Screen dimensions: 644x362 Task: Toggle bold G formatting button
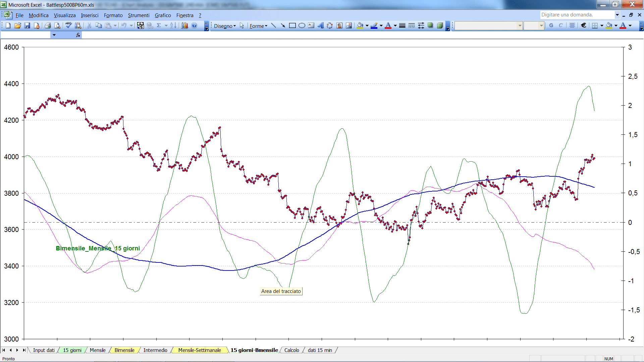click(551, 25)
